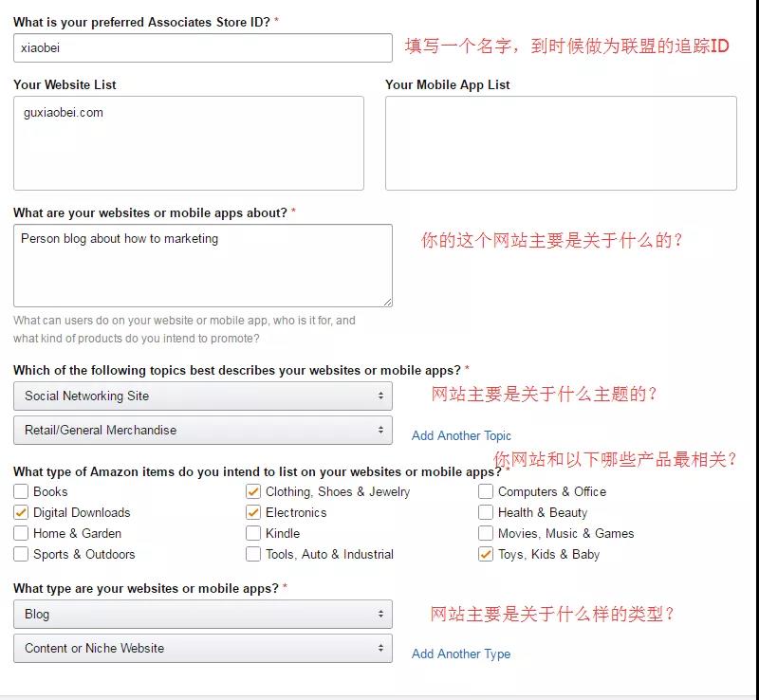Uncheck Clothing, Shoes & Jewelry
Image resolution: width=759 pixels, height=700 pixels.
252,492
